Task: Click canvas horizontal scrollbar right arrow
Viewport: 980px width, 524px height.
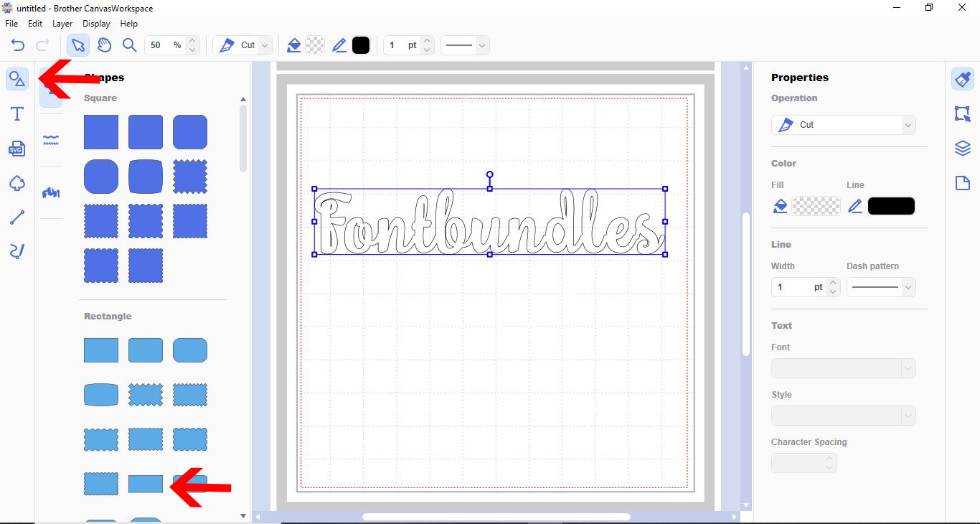Action: [x=734, y=517]
